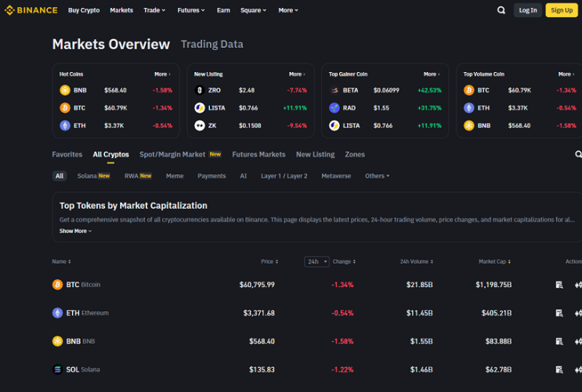Select the Meme category filter
The height and width of the screenshot is (392, 582).
click(175, 176)
